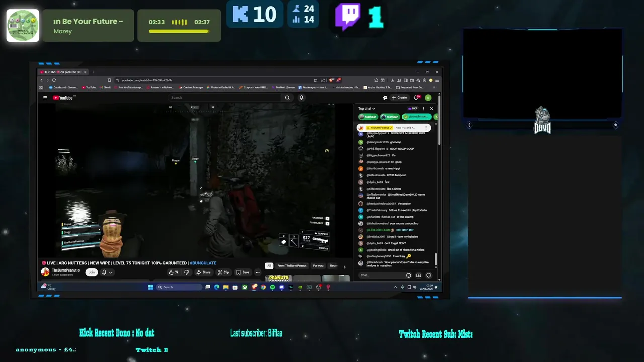Open Spotify from the taskbar
The width and height of the screenshot is (644, 362).
[x=272, y=287]
